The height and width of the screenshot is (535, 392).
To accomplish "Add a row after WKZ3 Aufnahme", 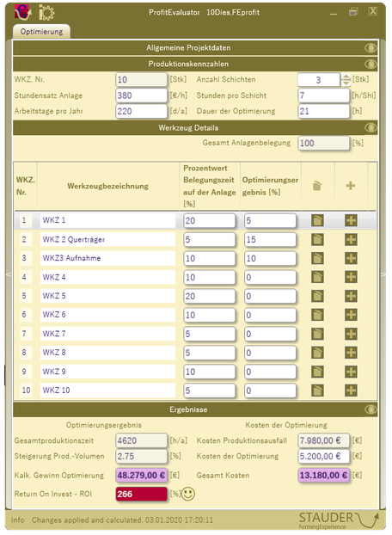I will [x=351, y=258].
